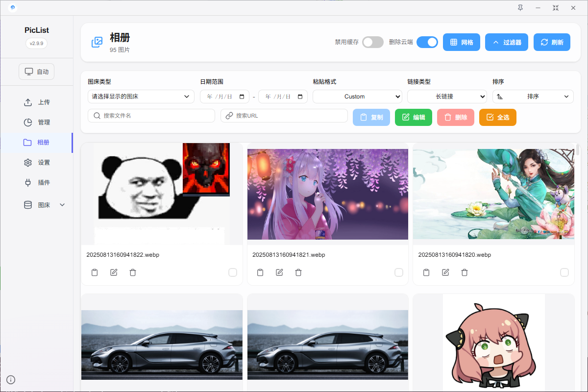
Task: Delete 20250813160941822.webp via its trash icon
Action: pos(133,272)
